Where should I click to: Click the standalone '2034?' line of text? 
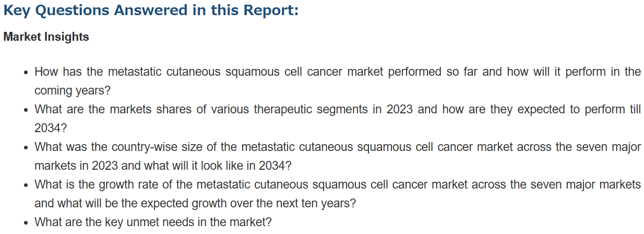pyautogui.click(x=51, y=128)
